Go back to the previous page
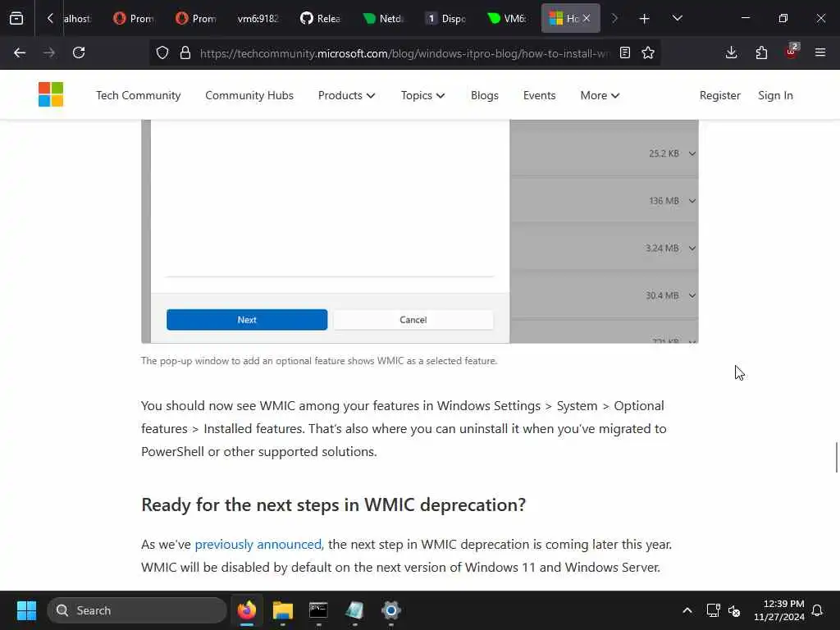 pyautogui.click(x=20, y=52)
